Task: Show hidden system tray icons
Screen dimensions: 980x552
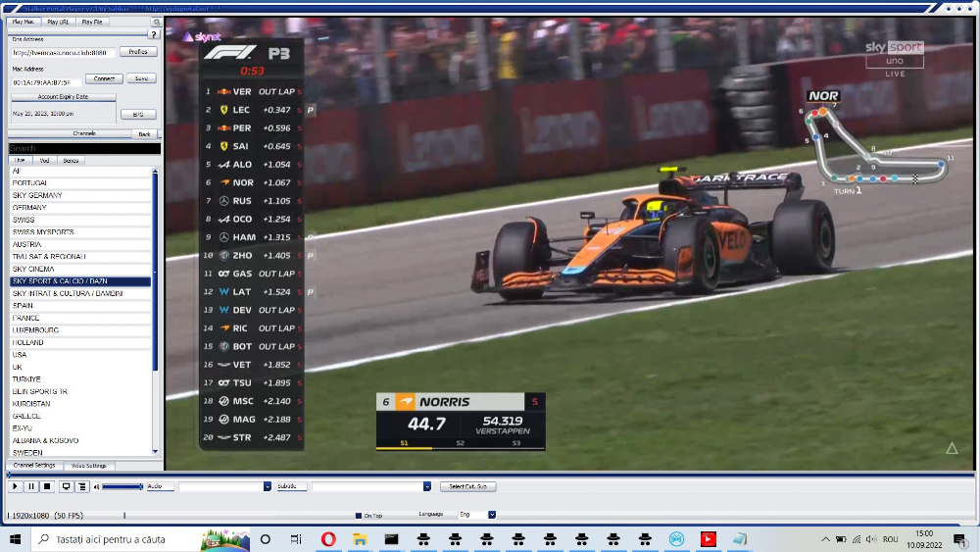Action: point(825,539)
